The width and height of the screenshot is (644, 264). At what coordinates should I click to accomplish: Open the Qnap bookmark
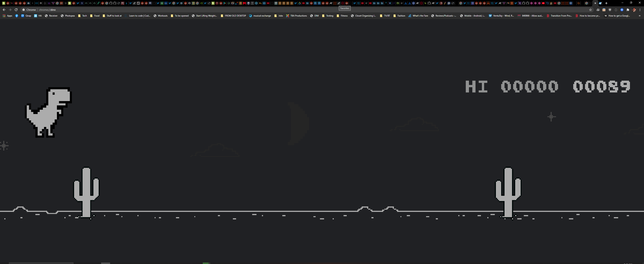[x=26, y=16]
